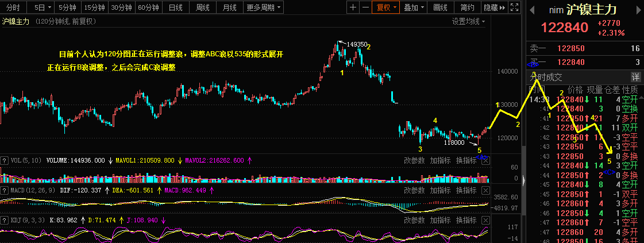Click the 性质 column header

(x=630, y=90)
